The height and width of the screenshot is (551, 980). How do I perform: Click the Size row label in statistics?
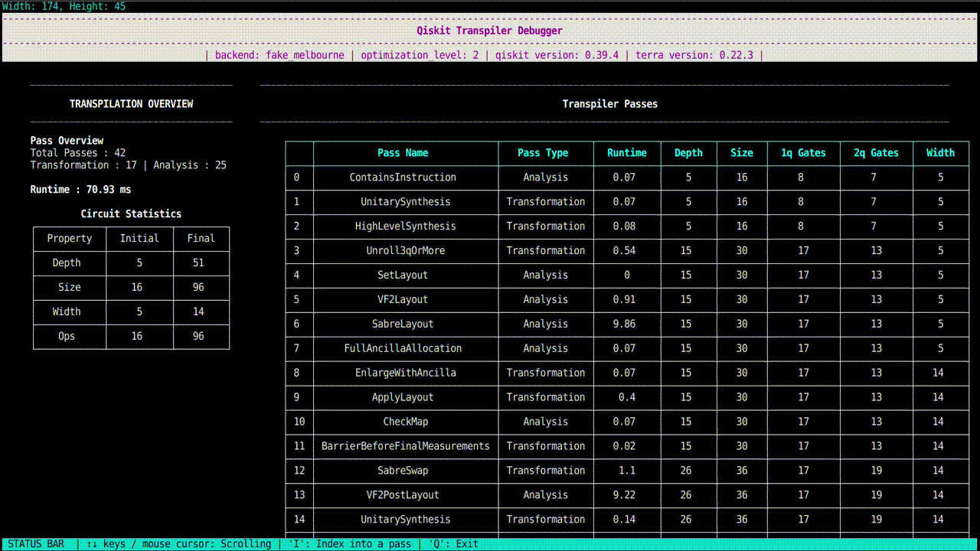coord(70,288)
